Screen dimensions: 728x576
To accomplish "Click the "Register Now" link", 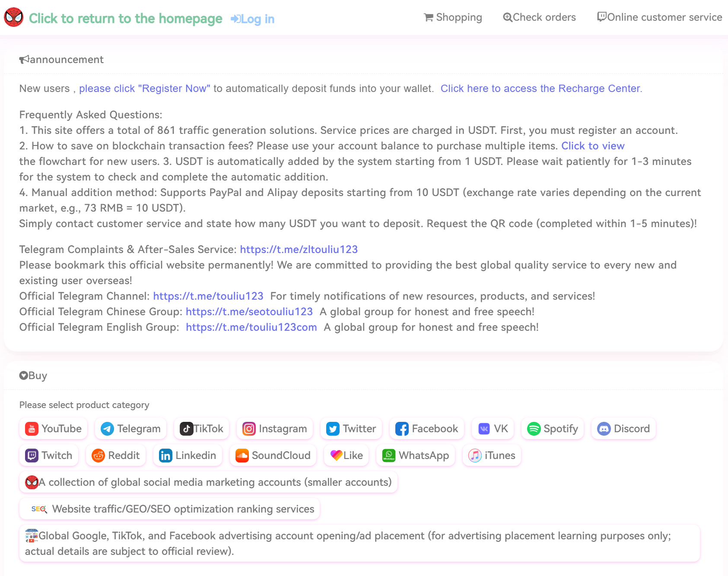I will tap(144, 89).
